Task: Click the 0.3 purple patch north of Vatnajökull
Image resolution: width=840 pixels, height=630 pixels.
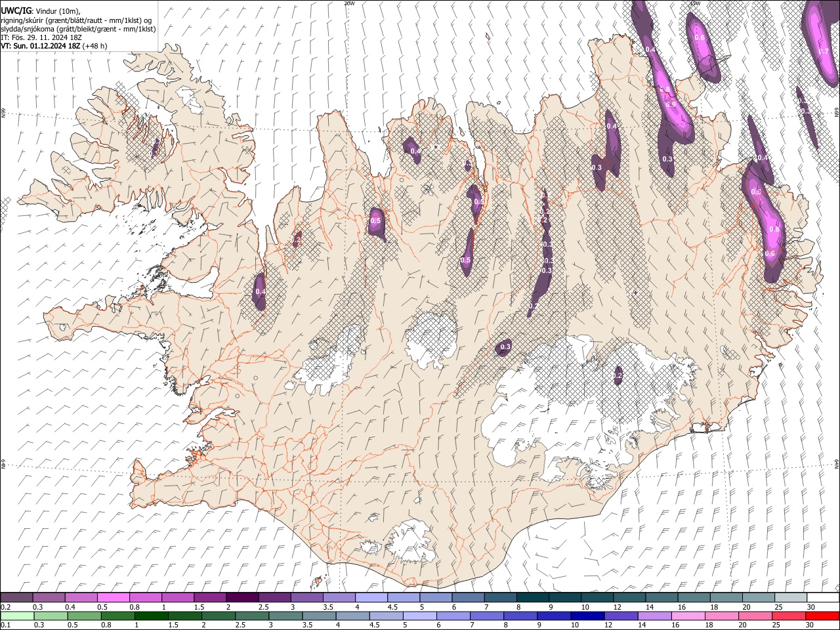Action: tap(505, 347)
